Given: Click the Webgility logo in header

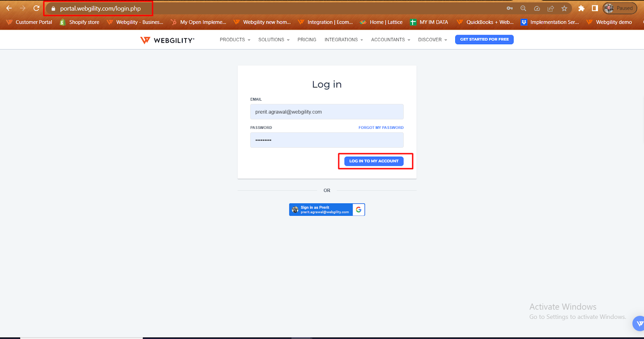Looking at the screenshot, I should (x=167, y=40).
